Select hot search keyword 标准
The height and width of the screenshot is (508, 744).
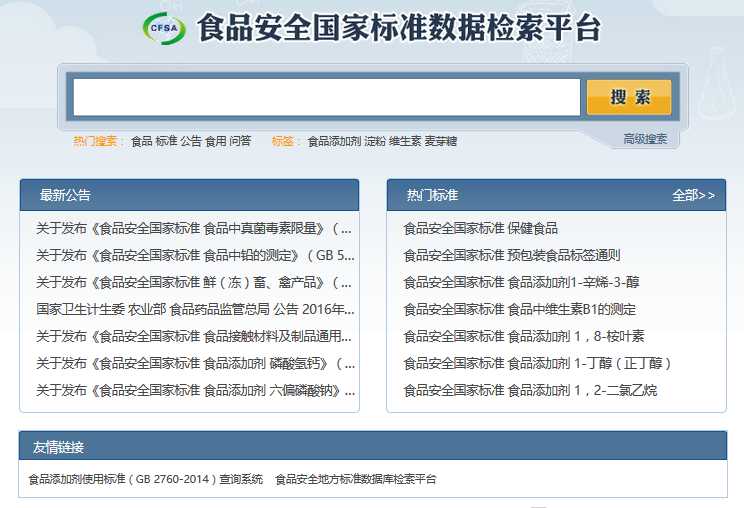166,141
